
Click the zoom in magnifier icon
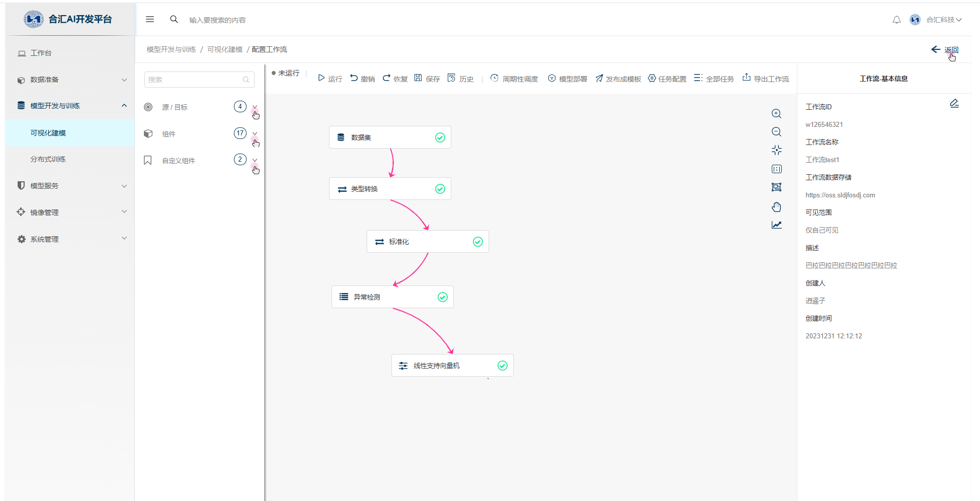click(776, 114)
